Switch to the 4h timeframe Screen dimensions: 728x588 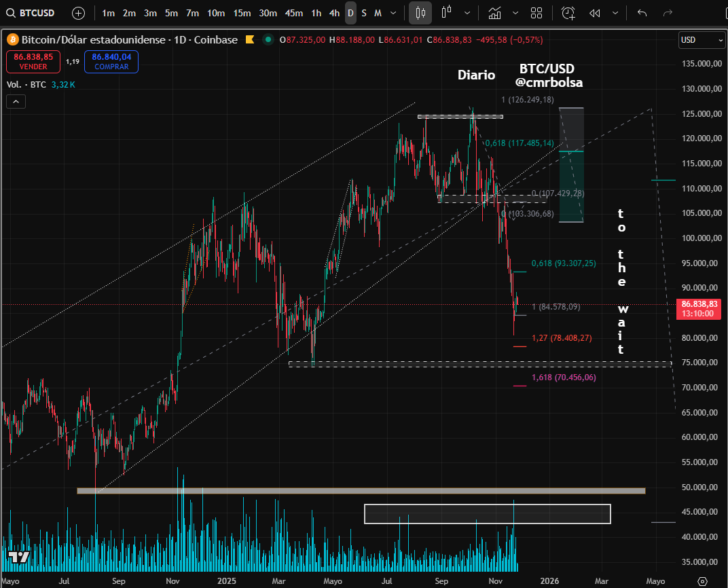[334, 13]
